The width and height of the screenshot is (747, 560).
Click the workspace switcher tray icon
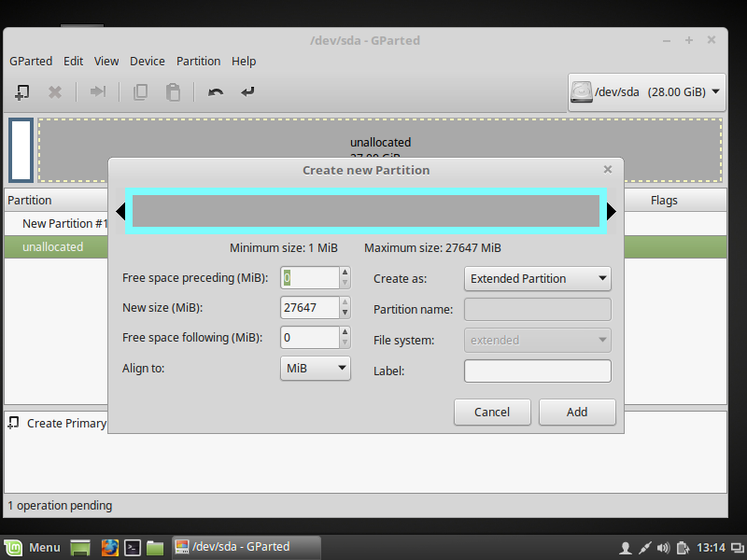[738, 548]
